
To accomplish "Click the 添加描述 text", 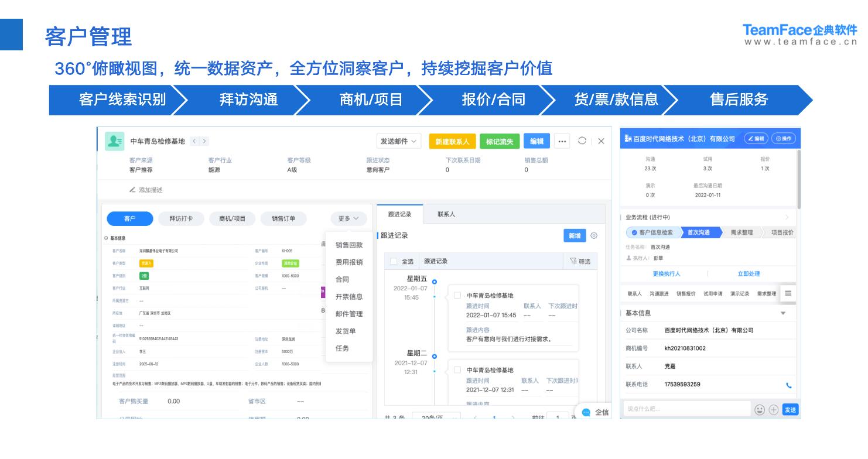I will [x=151, y=190].
